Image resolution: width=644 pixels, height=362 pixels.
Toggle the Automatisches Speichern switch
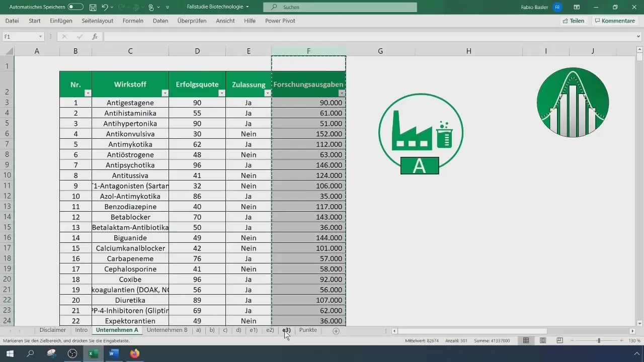point(75,7)
